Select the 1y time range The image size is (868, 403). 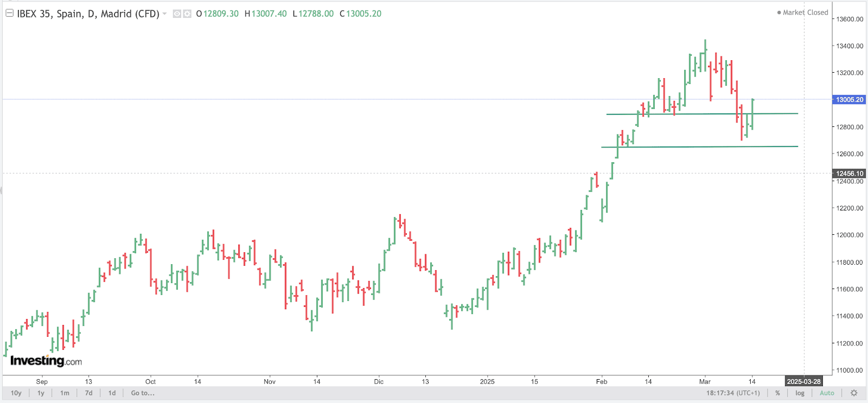point(41,393)
